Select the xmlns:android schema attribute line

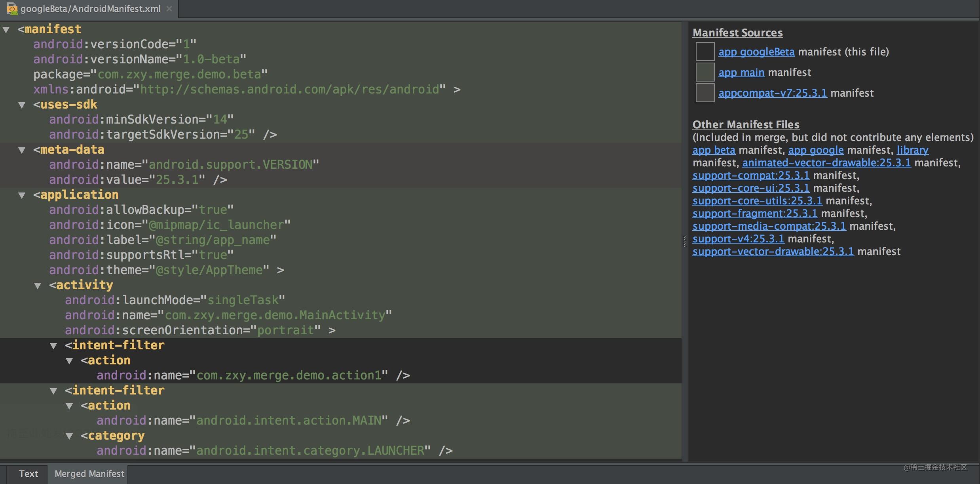coord(247,90)
